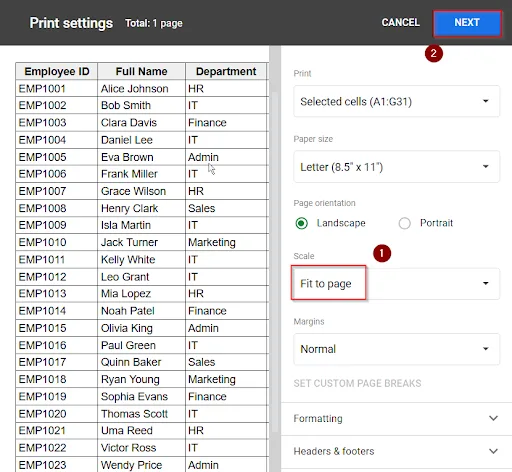This screenshot has width=512, height=472.
Task: Open the Paper size dropdown showing Letter
Action: [x=397, y=167]
